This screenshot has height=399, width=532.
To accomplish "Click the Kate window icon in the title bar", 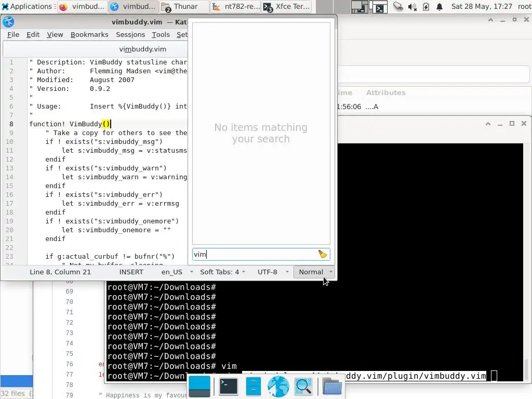I will (x=8, y=22).
